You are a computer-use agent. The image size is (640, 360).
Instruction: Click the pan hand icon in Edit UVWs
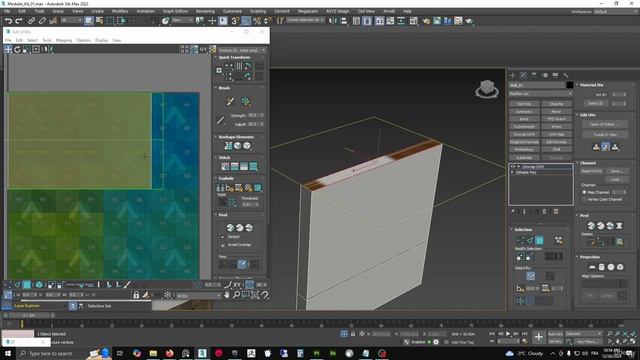pos(227,295)
